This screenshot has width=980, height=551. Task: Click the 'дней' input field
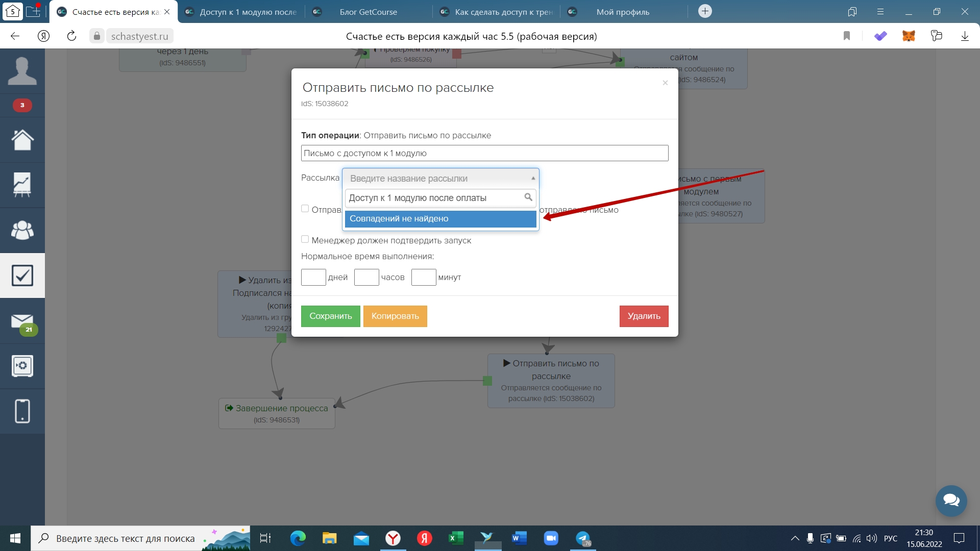(313, 278)
